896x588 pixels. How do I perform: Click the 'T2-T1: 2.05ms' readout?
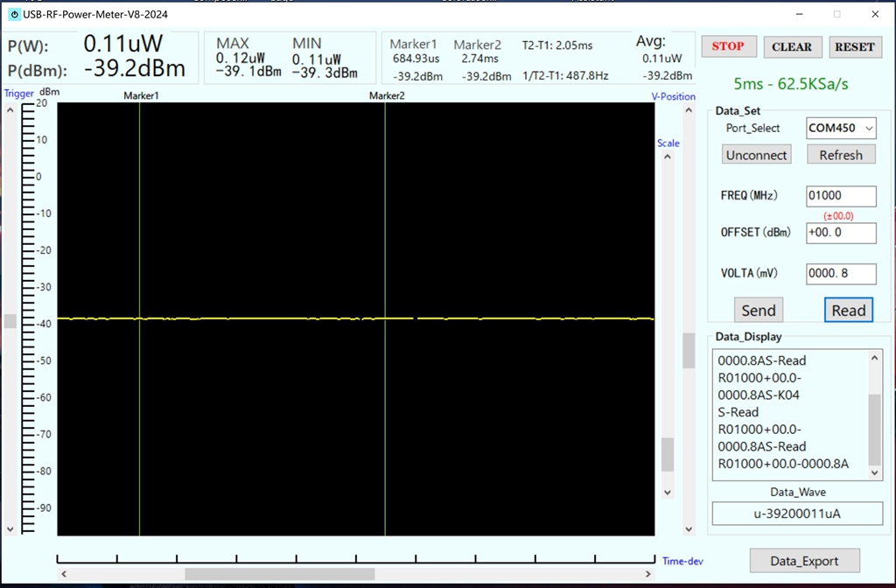pyautogui.click(x=557, y=45)
